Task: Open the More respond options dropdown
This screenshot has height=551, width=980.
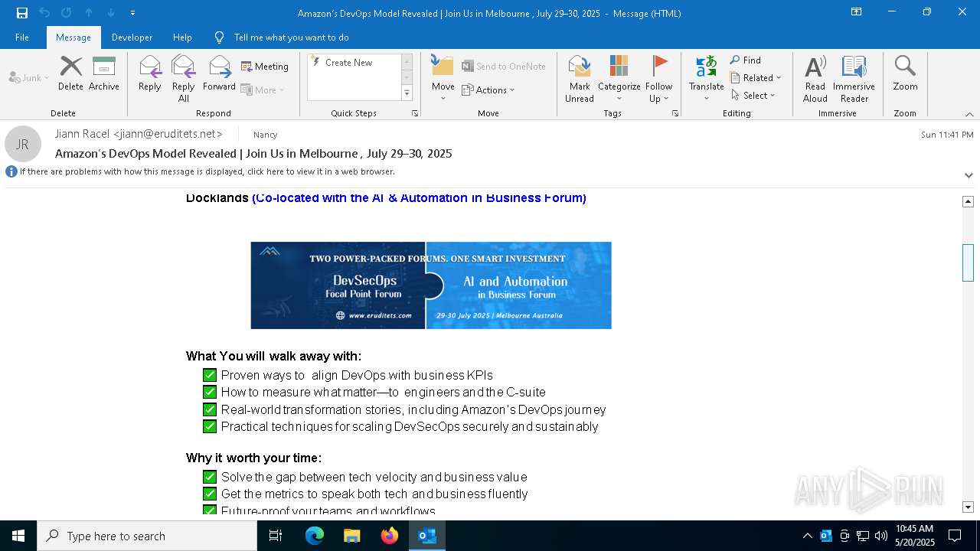Action: click(263, 90)
